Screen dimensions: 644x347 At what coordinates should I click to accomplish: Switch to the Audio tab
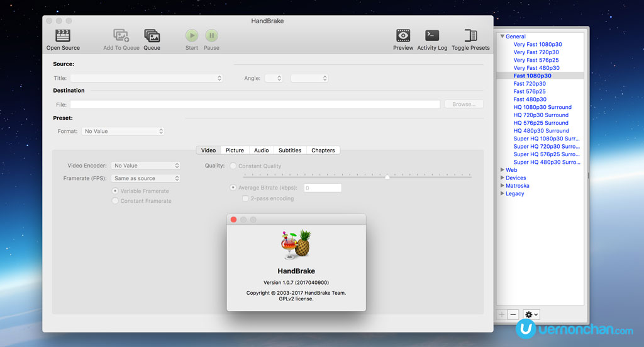click(x=261, y=150)
